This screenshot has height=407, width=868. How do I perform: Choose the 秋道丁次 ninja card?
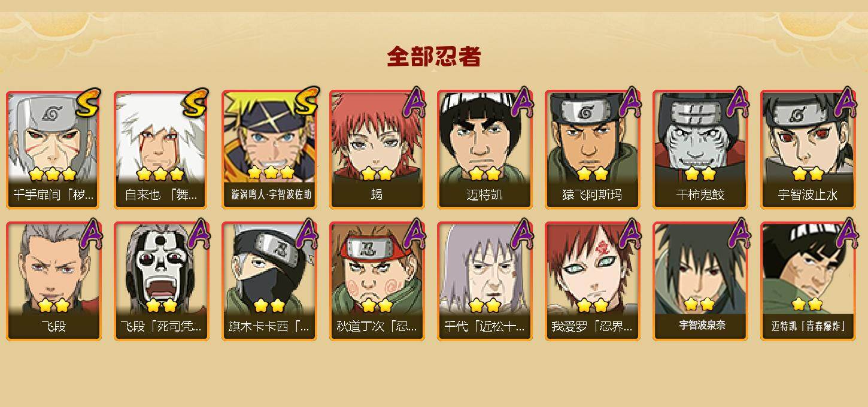click(377, 281)
